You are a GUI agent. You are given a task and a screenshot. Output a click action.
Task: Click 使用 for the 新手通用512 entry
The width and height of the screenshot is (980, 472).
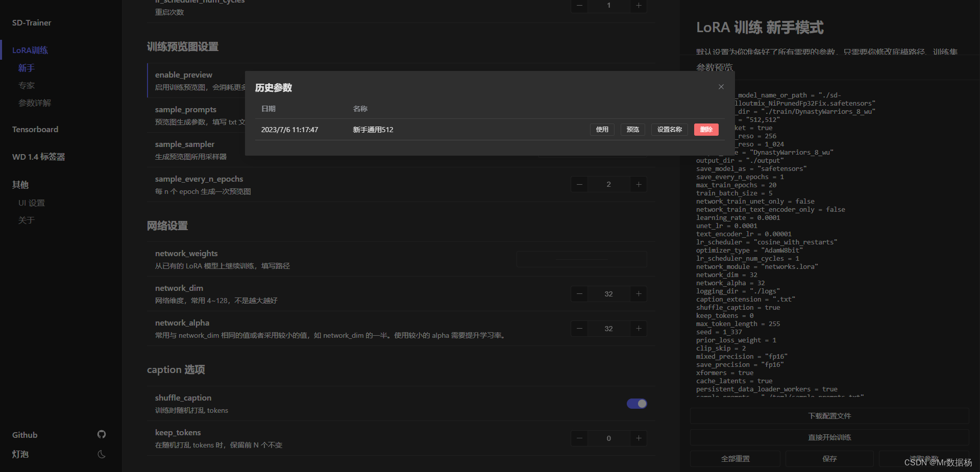602,130
